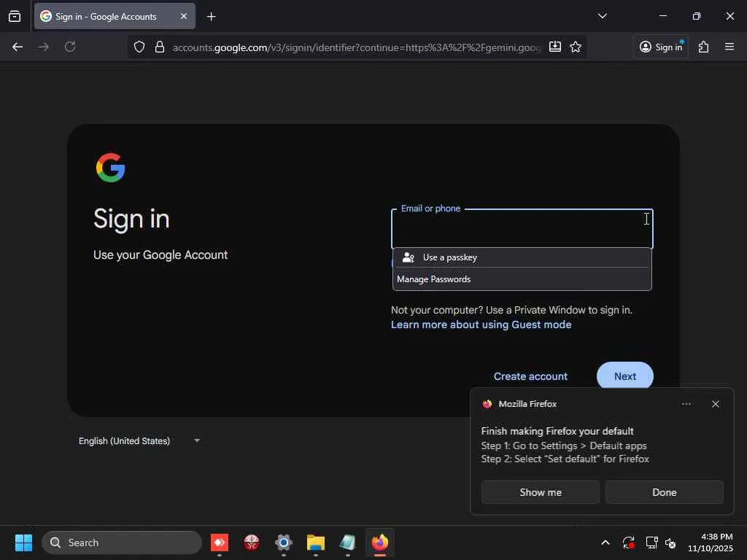Open the red round taskbar app

(252, 542)
